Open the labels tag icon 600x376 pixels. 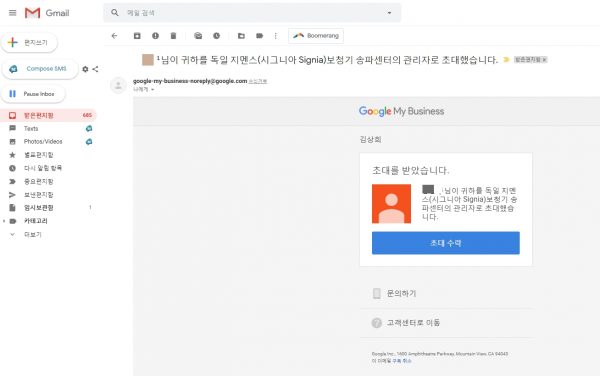[259, 36]
